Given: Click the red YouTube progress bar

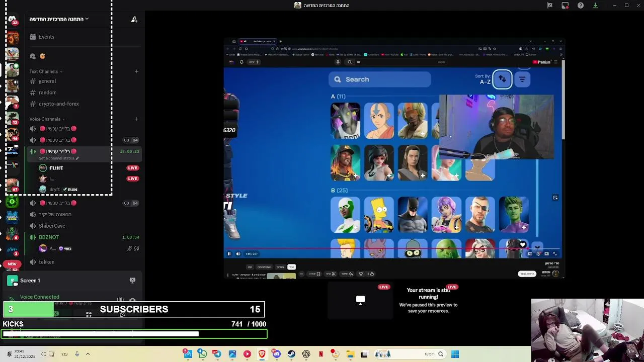Looking at the screenshot, I should [393, 248].
